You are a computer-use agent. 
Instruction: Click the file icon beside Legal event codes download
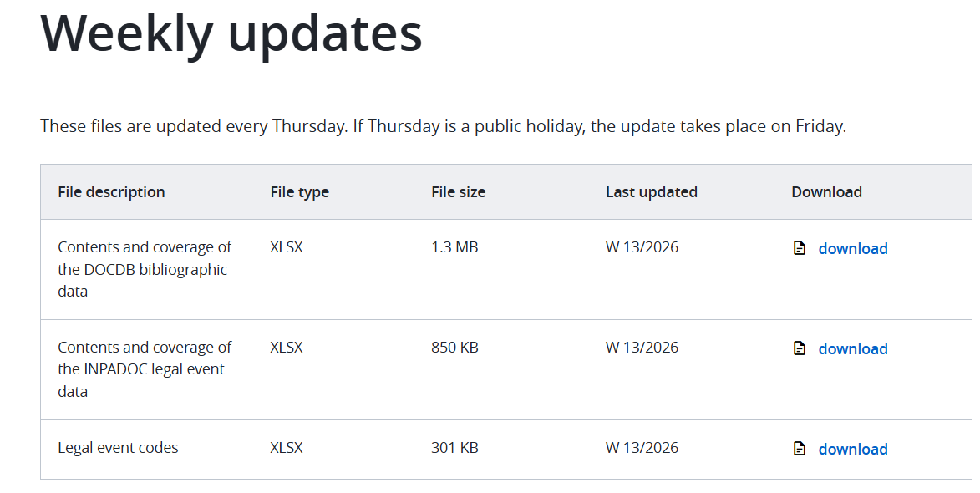point(800,449)
